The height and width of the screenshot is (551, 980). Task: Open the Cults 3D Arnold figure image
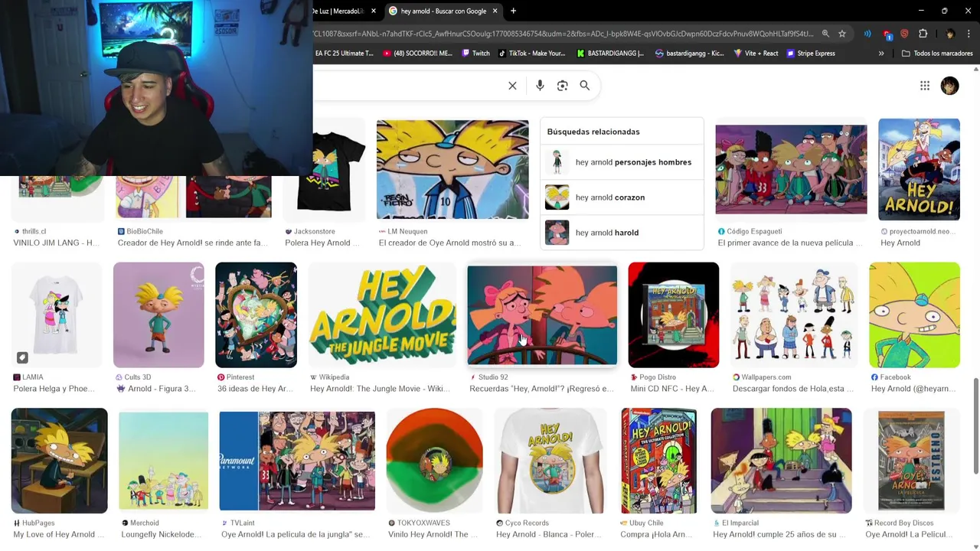click(x=158, y=315)
